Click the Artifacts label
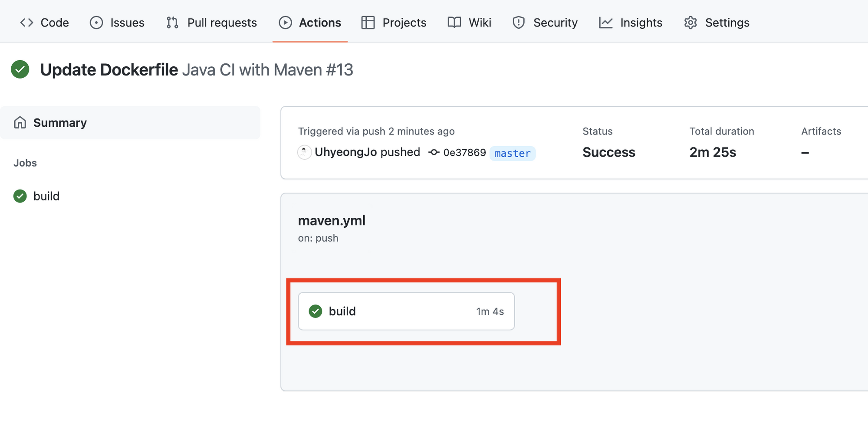Screen dimensions: 868x423 pyautogui.click(x=821, y=131)
